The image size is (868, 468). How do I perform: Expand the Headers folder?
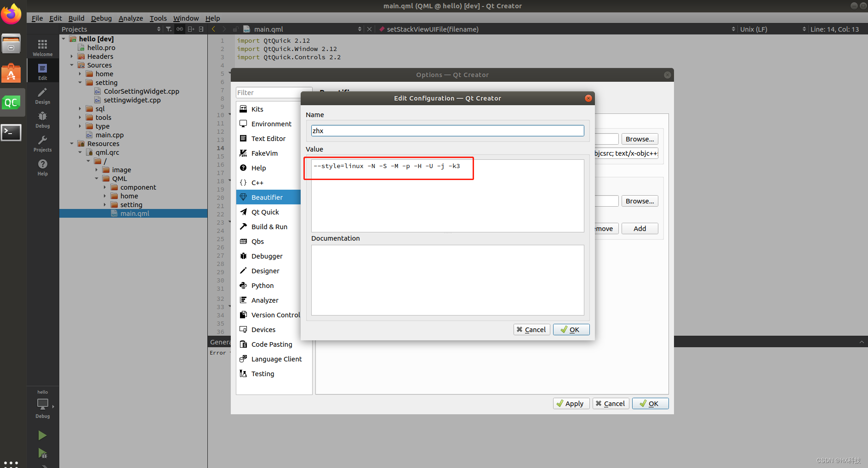[72, 56]
